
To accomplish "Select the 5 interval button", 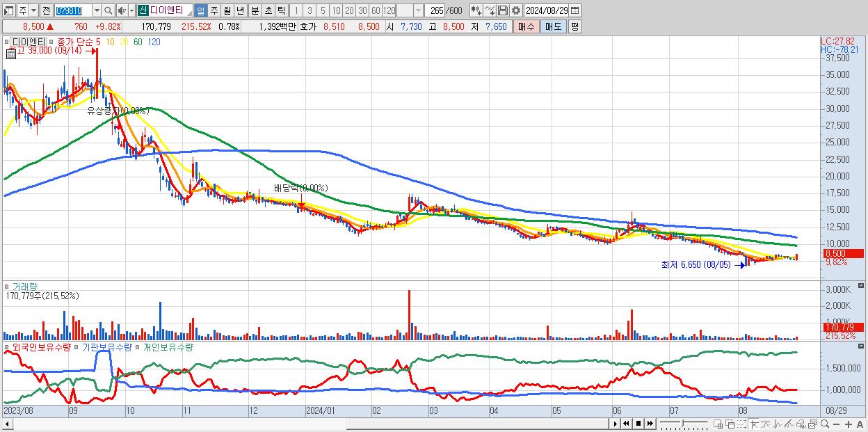I will click(x=323, y=10).
